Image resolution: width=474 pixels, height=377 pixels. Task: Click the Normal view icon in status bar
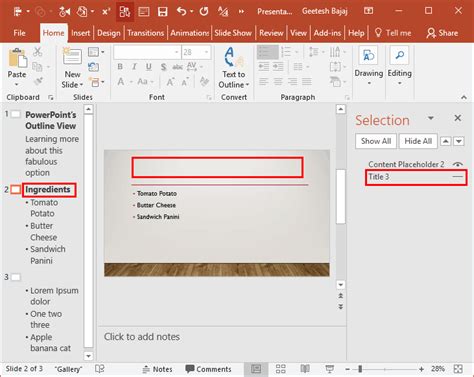coord(256,369)
